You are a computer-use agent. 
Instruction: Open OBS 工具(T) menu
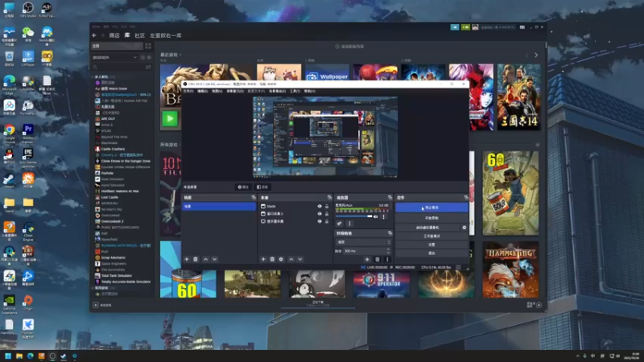295,91
